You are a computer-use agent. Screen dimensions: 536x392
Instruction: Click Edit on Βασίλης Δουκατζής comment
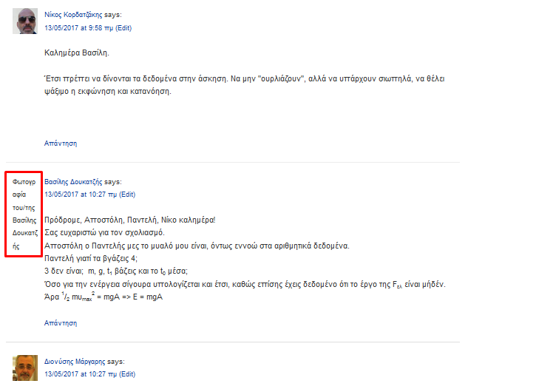pyautogui.click(x=128, y=195)
